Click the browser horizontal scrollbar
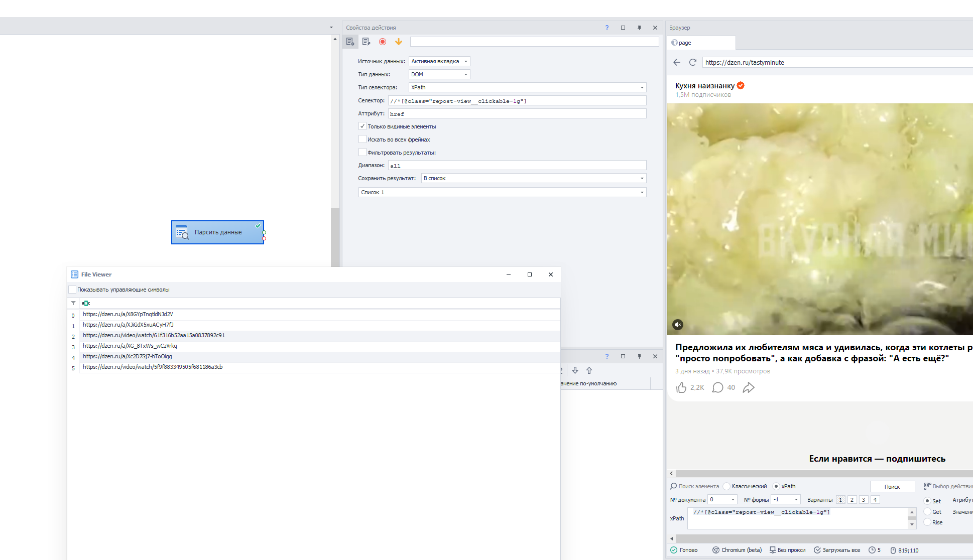Image resolution: width=973 pixels, height=560 pixels. pyautogui.click(x=823, y=473)
